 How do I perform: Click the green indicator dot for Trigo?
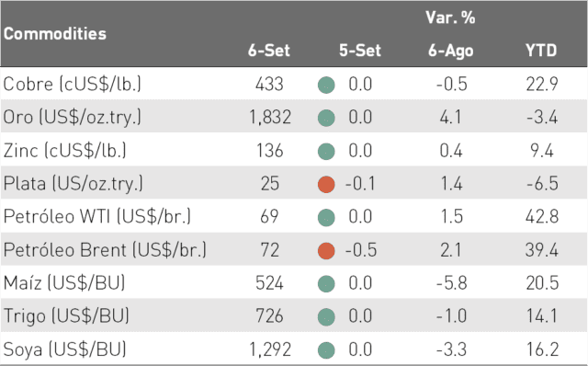click(326, 317)
